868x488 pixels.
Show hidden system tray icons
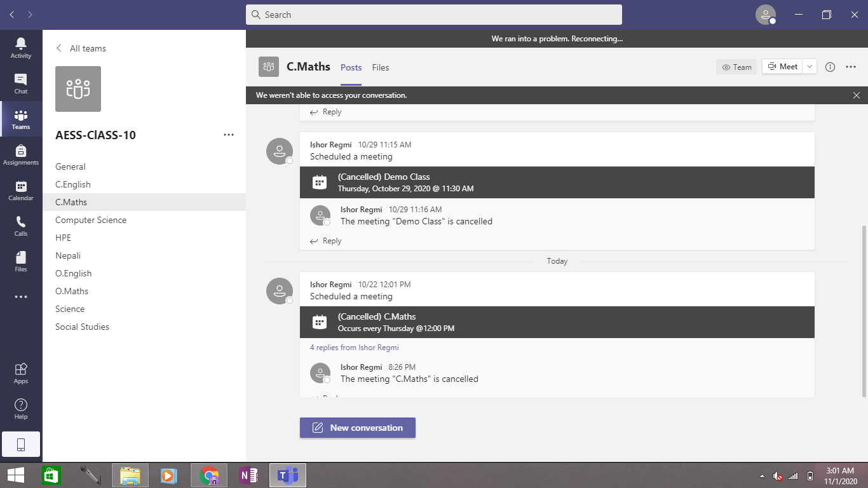click(763, 476)
